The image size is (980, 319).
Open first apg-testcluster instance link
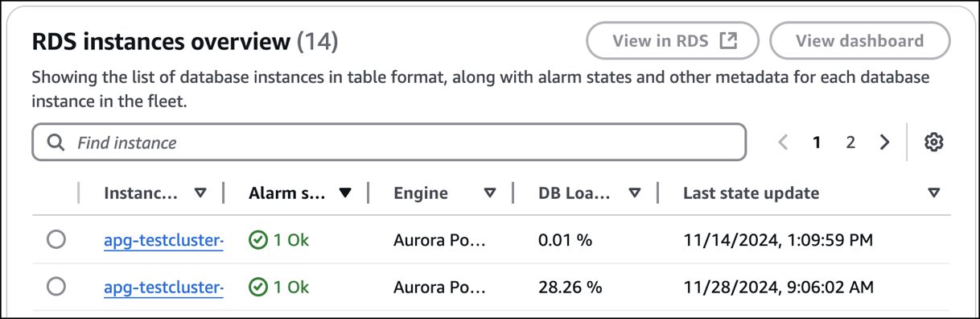point(163,240)
